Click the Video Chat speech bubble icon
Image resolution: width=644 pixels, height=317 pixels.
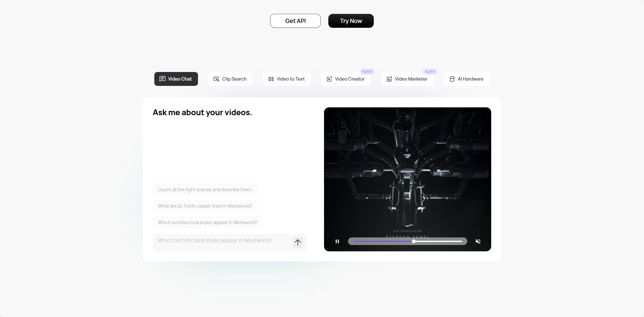click(x=162, y=79)
